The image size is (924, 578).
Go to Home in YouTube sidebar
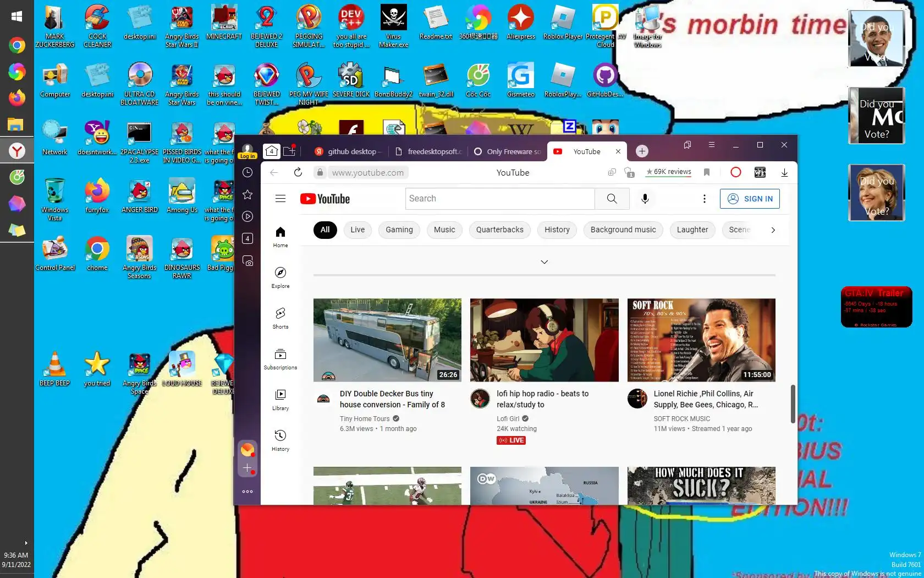tap(280, 237)
